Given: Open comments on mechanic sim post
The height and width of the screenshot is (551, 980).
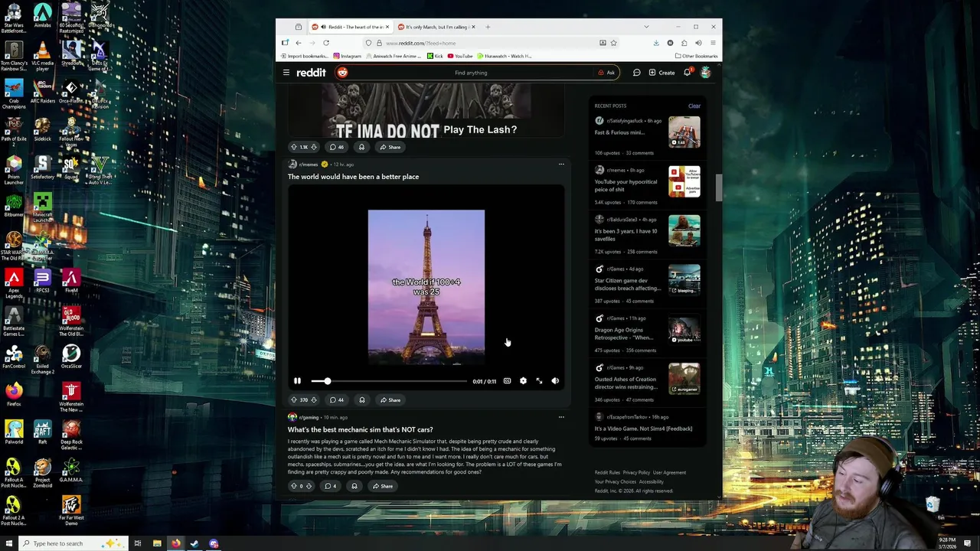Looking at the screenshot, I should [330, 486].
